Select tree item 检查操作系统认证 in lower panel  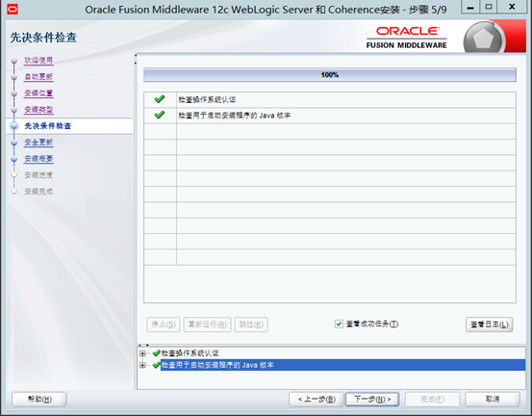click(190, 353)
